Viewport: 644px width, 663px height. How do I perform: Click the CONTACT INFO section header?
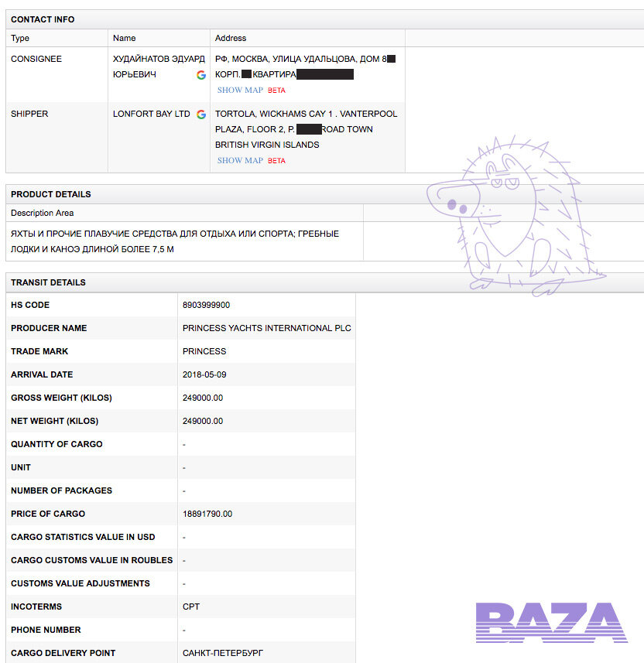43,19
